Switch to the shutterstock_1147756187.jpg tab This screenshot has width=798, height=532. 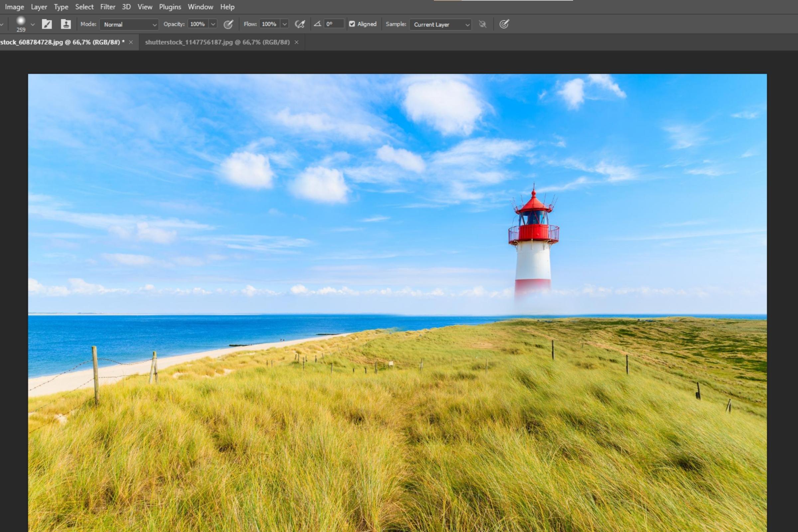(217, 42)
